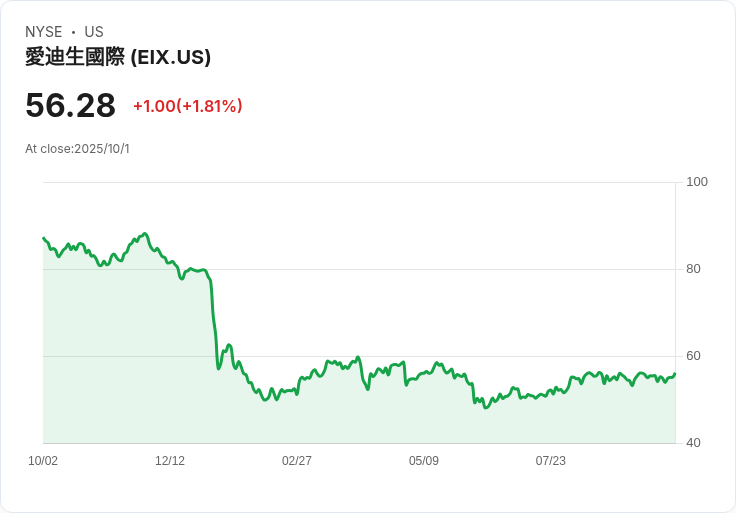
Task: Select the 80 price axis label
Action: coord(694,269)
